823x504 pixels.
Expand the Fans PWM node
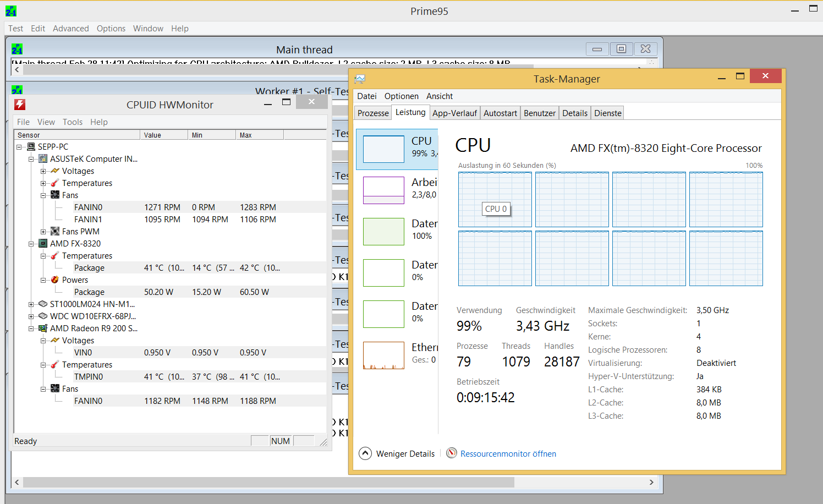click(43, 232)
